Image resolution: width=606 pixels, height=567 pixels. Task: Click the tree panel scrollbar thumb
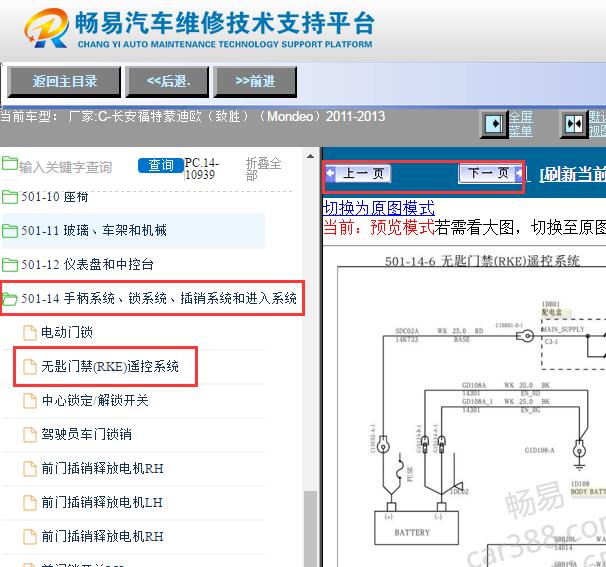[310, 529]
